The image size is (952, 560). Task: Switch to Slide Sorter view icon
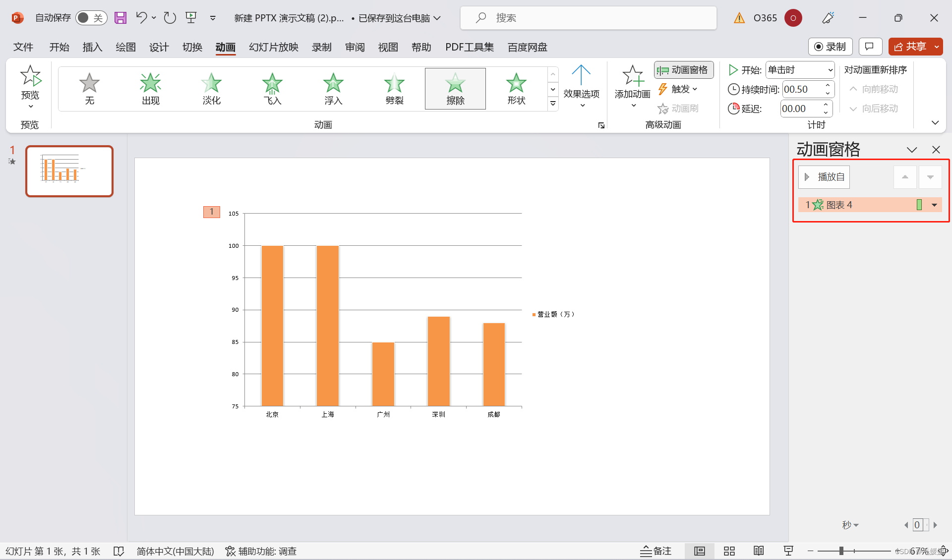pos(729,551)
